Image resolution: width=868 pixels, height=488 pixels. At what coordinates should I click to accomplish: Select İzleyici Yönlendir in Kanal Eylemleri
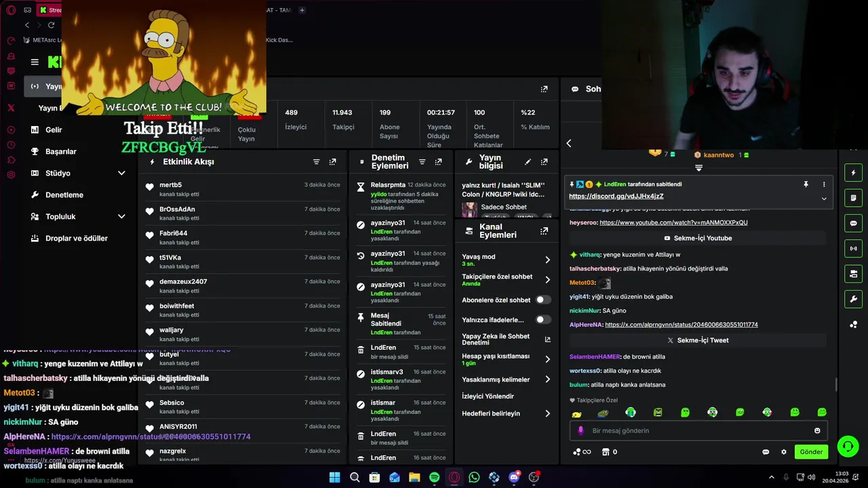[488, 396]
